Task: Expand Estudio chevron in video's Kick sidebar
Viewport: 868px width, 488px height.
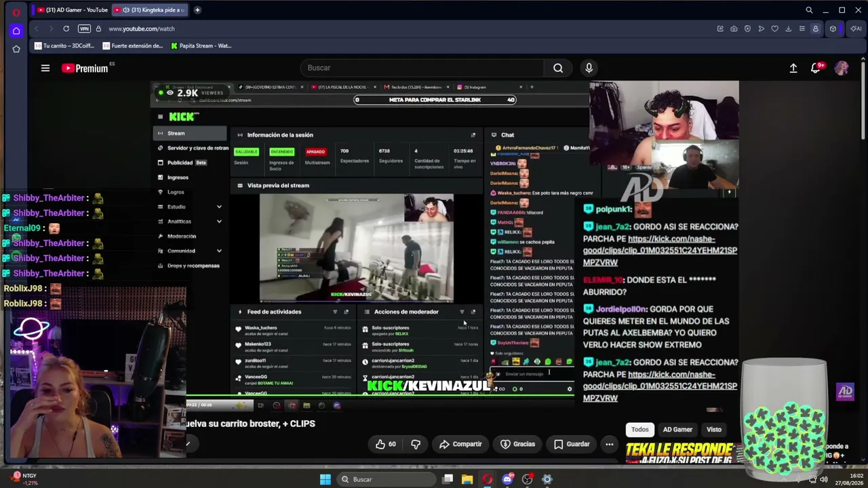Action: pos(219,207)
